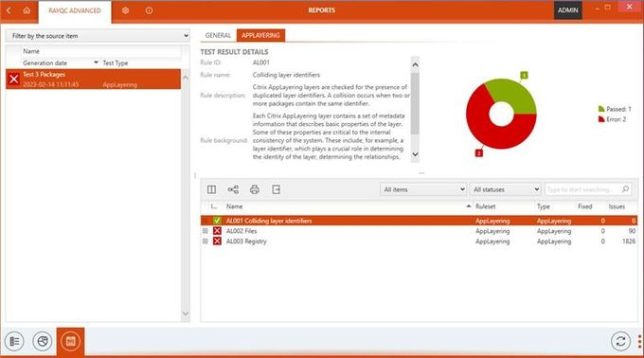Screen dimensions: 644x358
Task: Select the RAYQC ADVANCED tab
Action: point(75,11)
